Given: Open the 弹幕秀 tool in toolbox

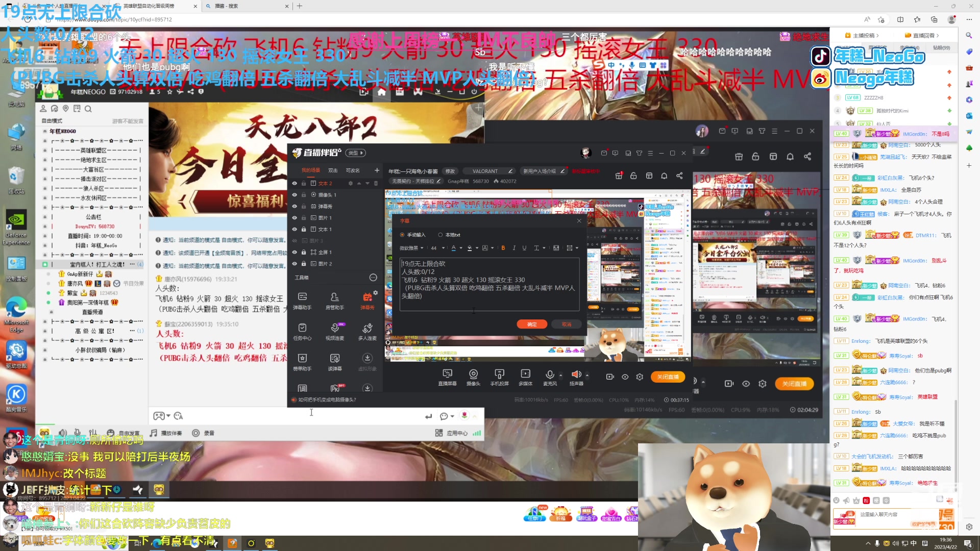Looking at the screenshot, I should [x=367, y=301].
